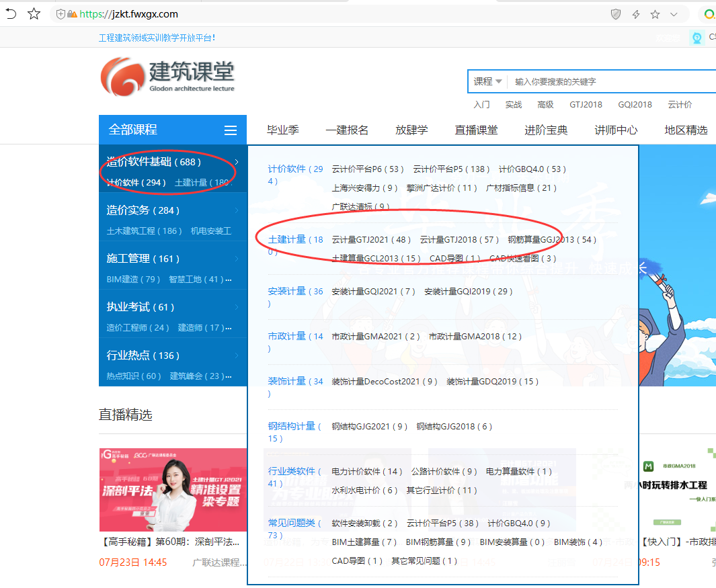
Task: Focus the keyword search input field
Action: tap(612, 82)
